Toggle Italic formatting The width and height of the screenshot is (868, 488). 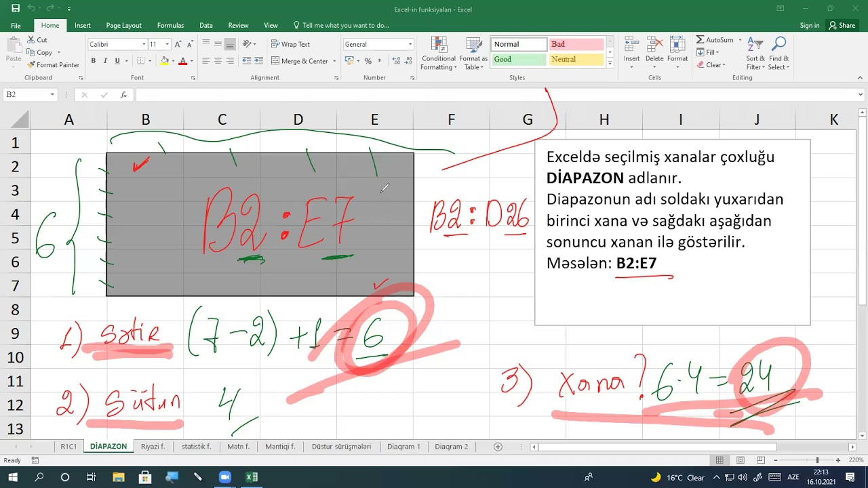105,61
